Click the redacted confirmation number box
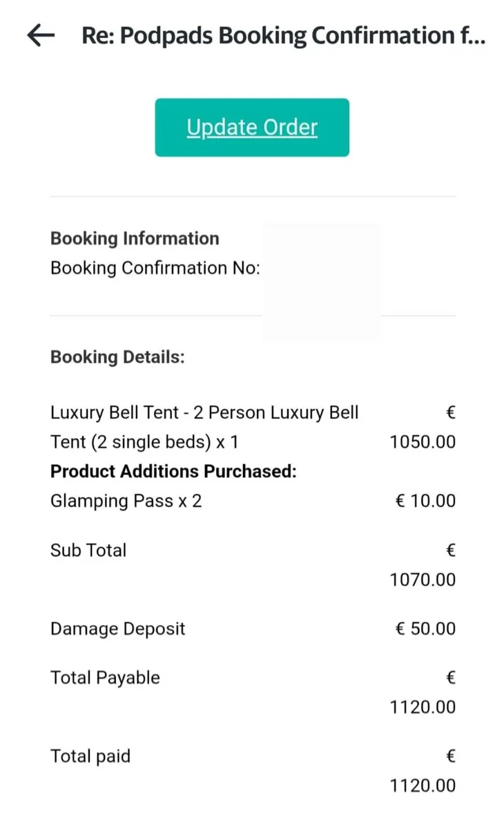Viewport: 504px width, 829px height. pos(322,283)
